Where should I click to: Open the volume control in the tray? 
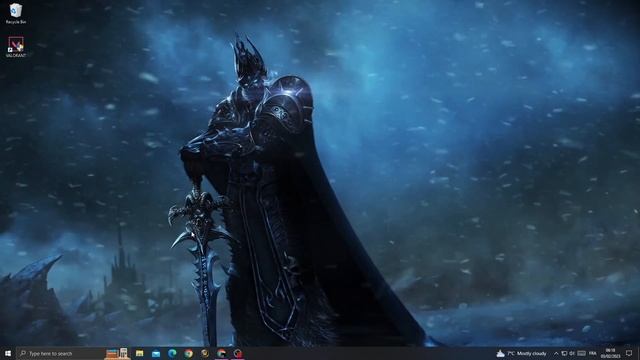pyautogui.click(x=572, y=353)
